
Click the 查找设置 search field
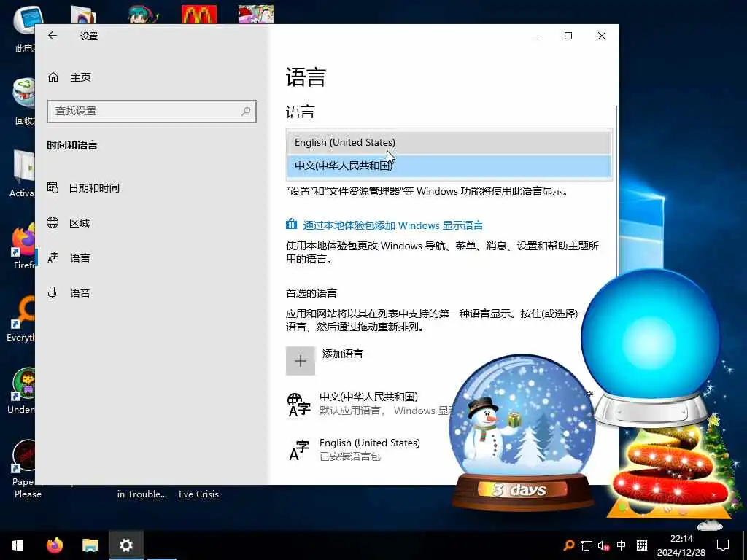152,112
